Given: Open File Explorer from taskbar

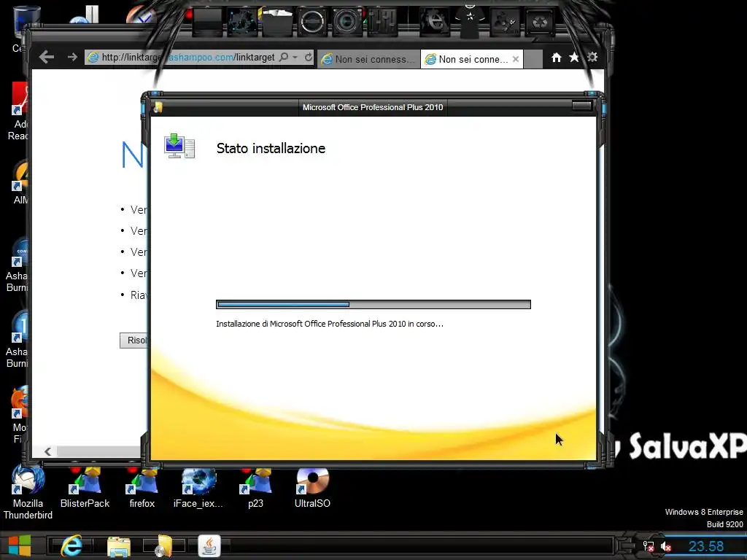Looking at the screenshot, I should [x=119, y=547].
